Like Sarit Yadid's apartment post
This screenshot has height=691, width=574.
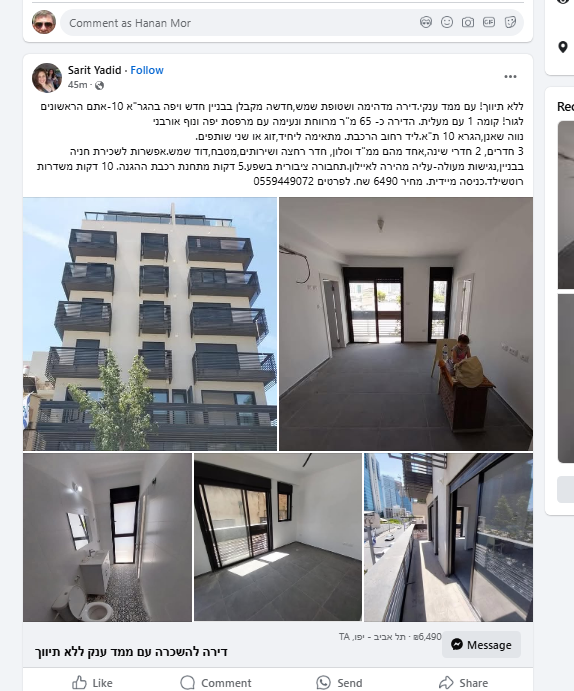[93, 683]
